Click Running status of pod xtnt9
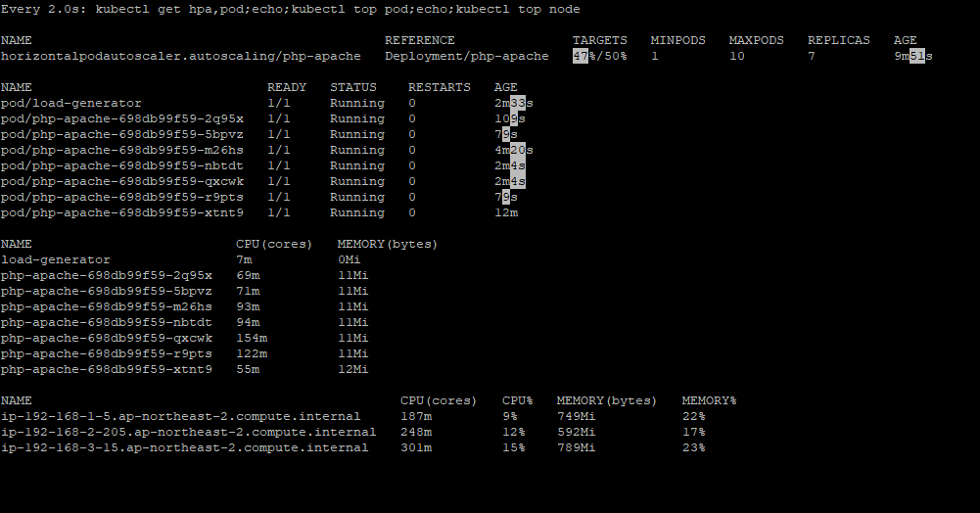 pos(357,212)
